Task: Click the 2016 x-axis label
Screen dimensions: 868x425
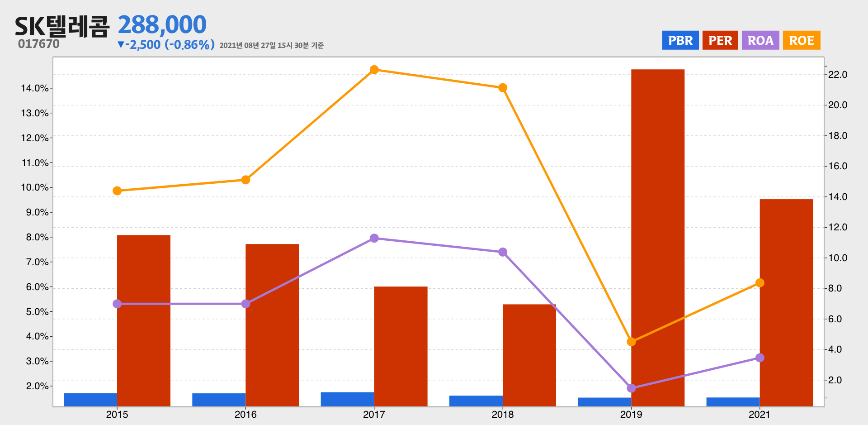Action: click(x=245, y=414)
